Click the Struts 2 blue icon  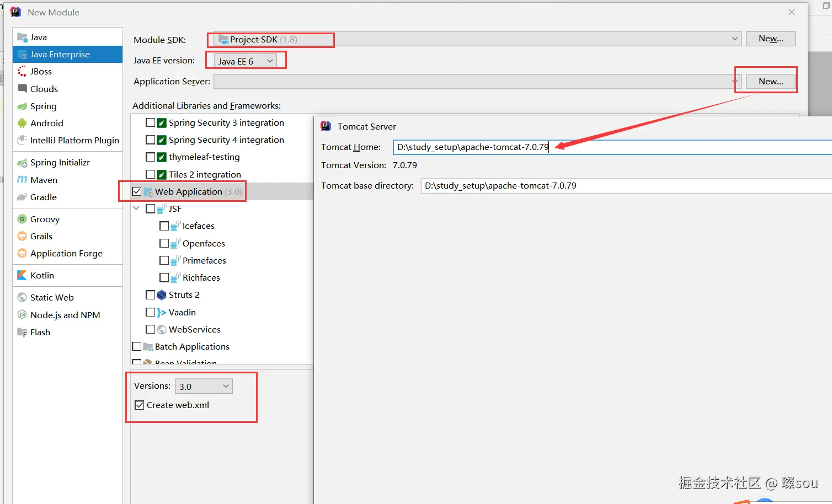click(x=162, y=295)
